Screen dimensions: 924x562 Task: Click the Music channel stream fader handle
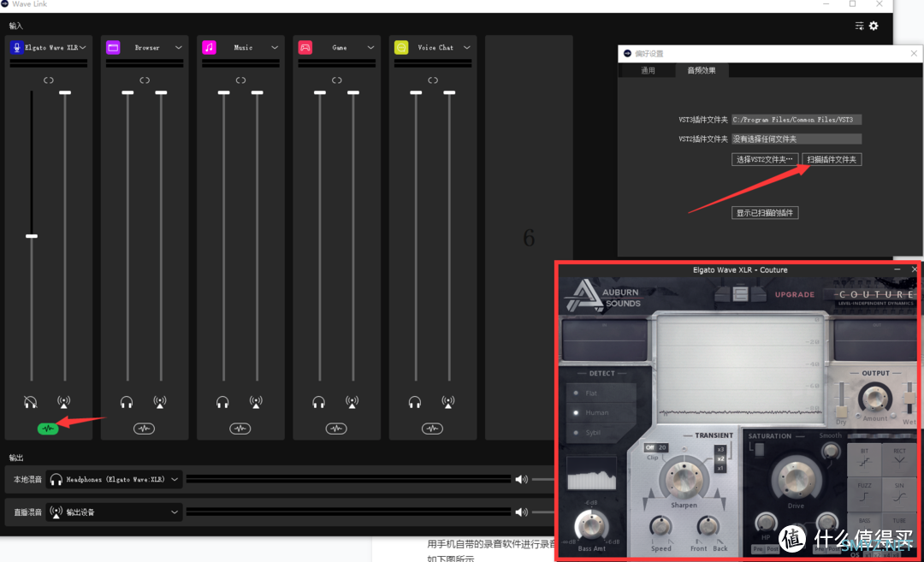coord(257,93)
